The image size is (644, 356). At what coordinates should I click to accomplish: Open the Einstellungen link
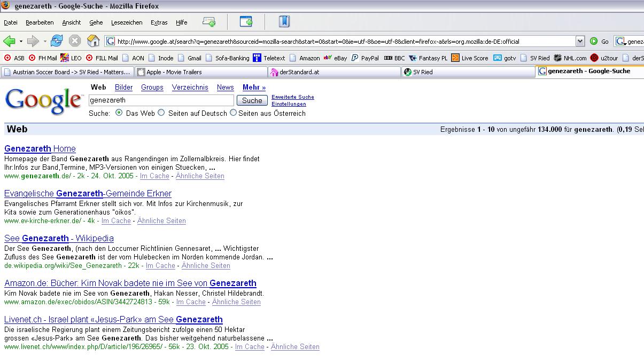point(289,104)
